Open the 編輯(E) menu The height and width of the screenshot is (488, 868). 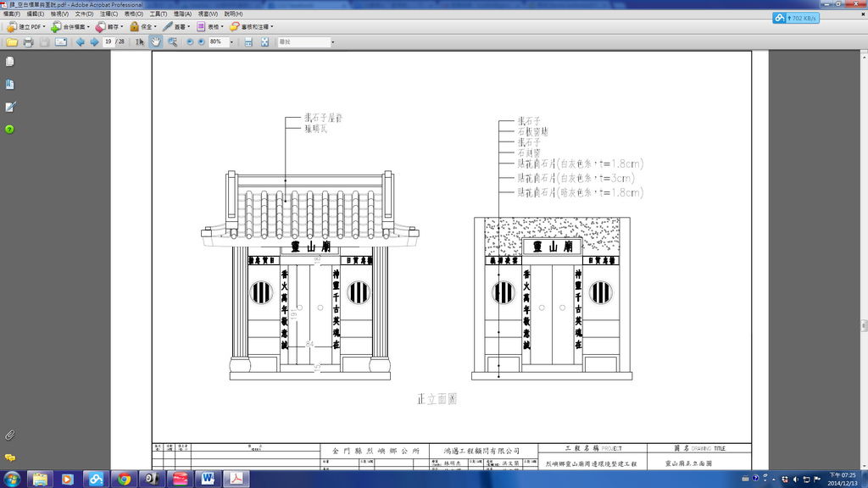click(36, 14)
